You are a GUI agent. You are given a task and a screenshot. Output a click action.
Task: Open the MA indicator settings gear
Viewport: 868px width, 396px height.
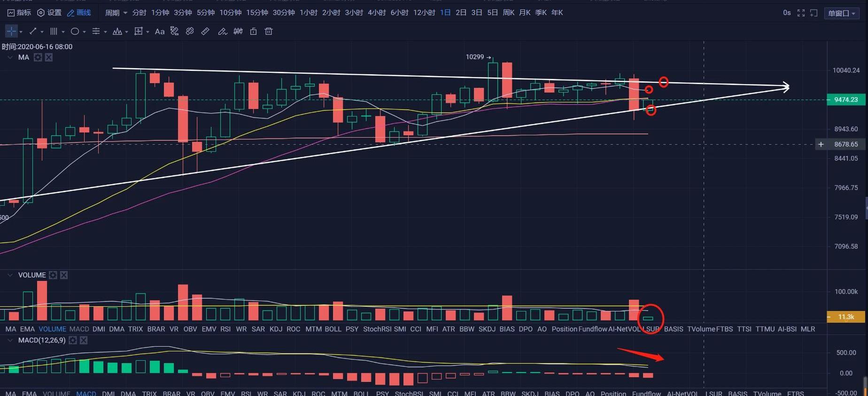pyautogui.click(x=38, y=57)
